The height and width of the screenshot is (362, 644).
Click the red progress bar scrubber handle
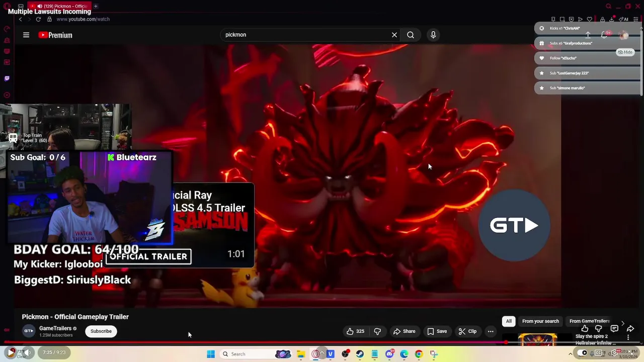pyautogui.click(x=505, y=343)
